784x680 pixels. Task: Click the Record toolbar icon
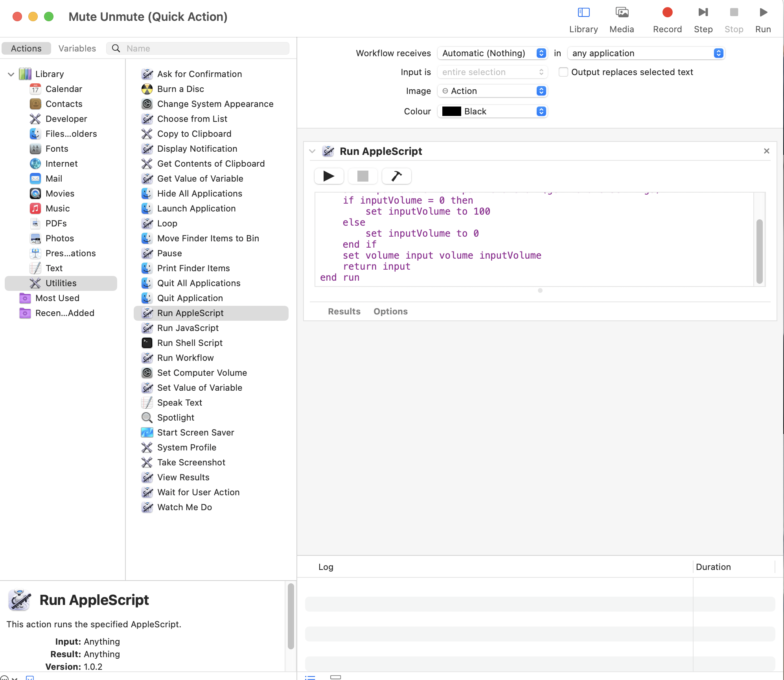coord(667,12)
